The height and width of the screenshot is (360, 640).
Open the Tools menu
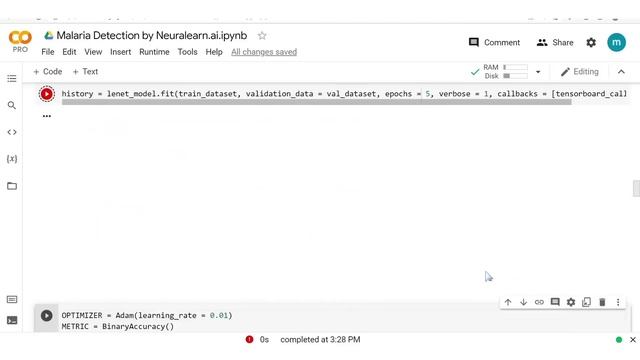tap(187, 52)
